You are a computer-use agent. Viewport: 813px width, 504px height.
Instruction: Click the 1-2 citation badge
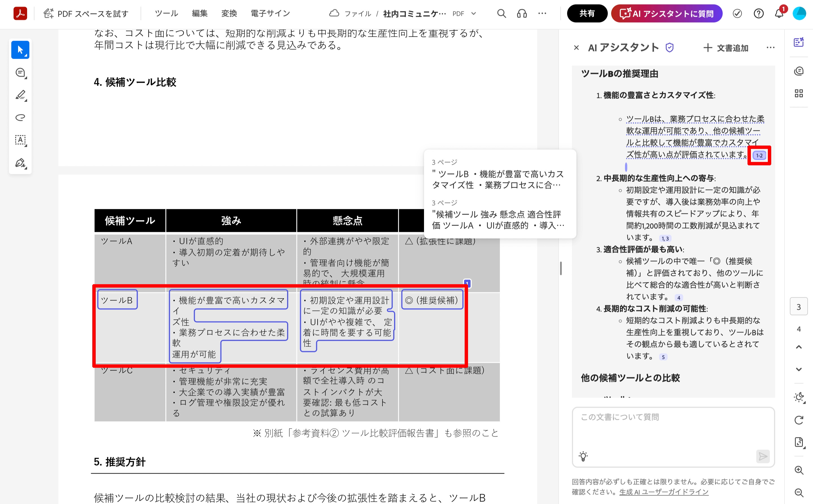click(x=759, y=155)
